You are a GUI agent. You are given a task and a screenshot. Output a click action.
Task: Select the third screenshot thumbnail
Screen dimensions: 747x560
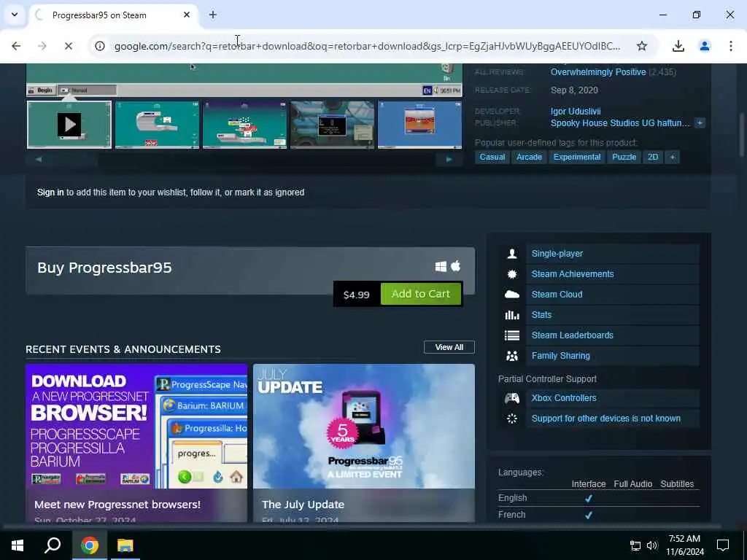point(244,125)
